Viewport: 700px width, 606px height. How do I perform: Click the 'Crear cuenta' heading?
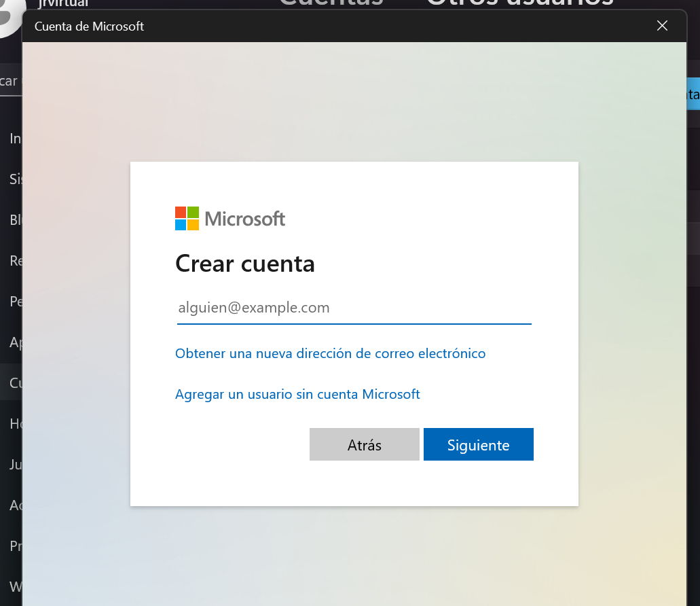click(x=244, y=264)
